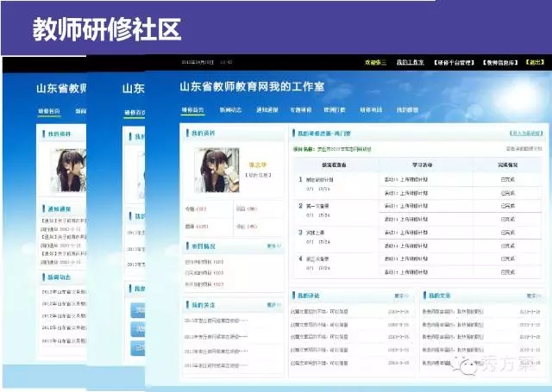This screenshot has height=392, width=552.
Task: Select 研修首页 tab in the front window
Action: [192, 109]
